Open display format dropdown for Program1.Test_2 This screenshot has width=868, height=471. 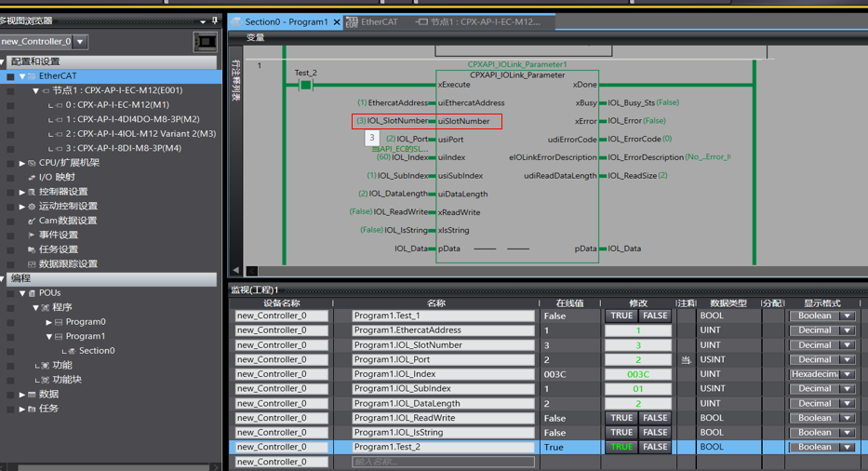coord(848,447)
